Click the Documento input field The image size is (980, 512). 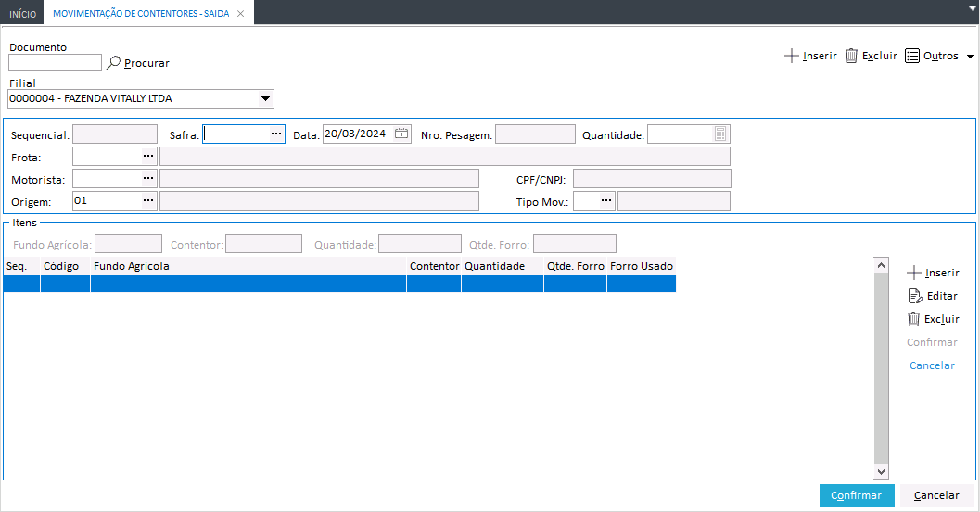[x=55, y=63]
